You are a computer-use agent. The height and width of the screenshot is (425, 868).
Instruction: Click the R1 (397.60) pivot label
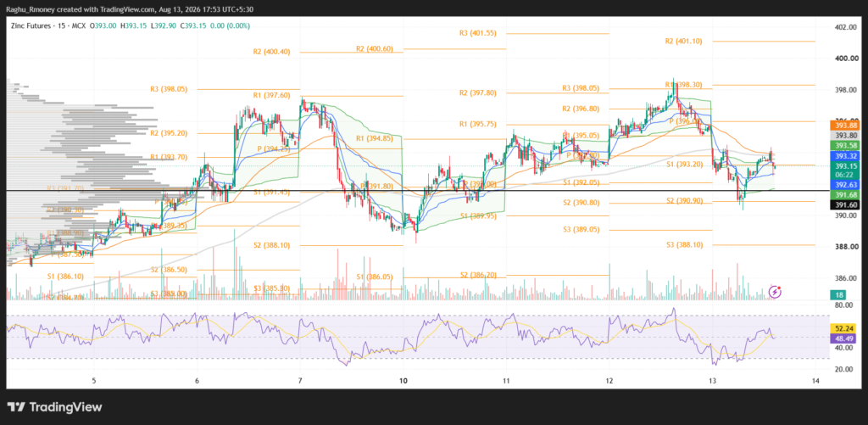point(271,95)
